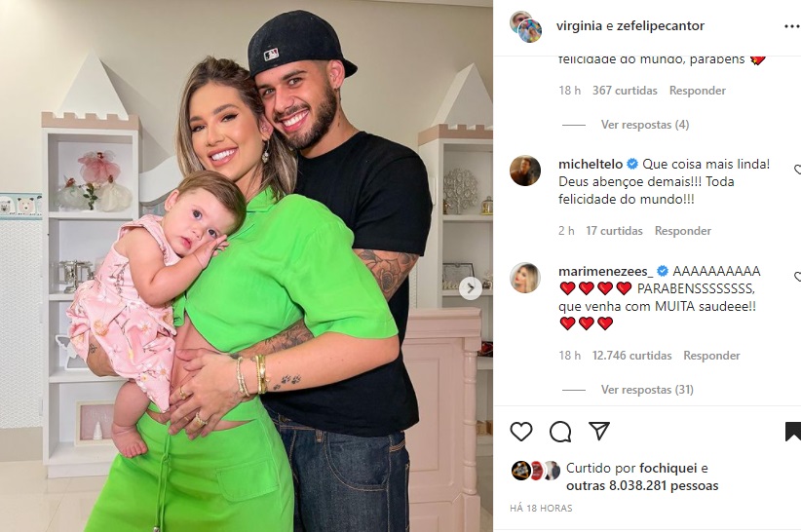Viewport: 801px width, 532px height.
Task: Open the main post photo
Action: pyautogui.click(x=247, y=266)
